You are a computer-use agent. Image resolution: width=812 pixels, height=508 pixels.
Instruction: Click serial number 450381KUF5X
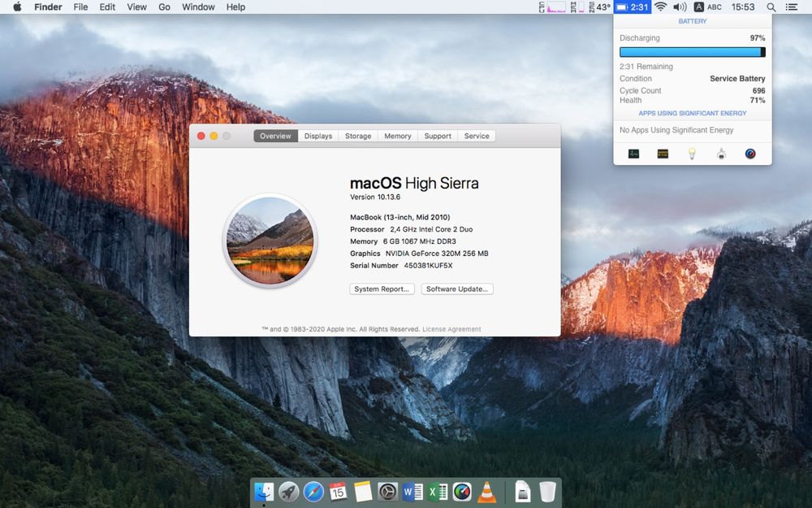point(428,266)
